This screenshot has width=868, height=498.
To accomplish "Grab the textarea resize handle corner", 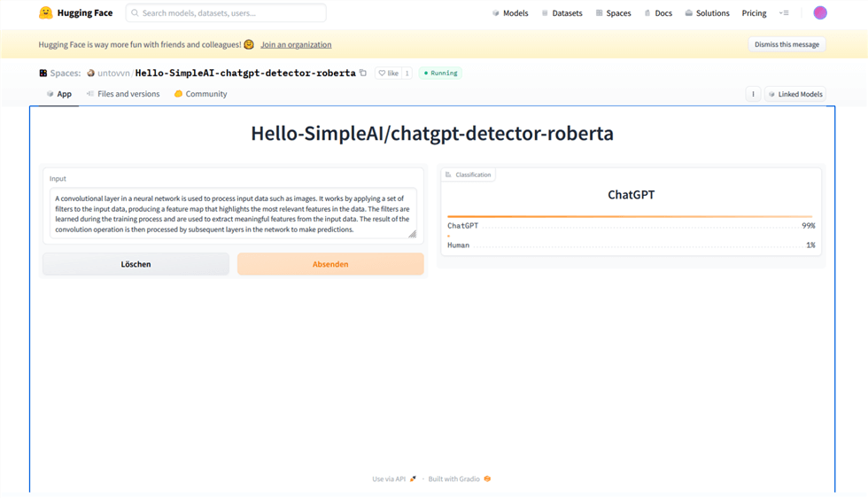I will 413,234.
